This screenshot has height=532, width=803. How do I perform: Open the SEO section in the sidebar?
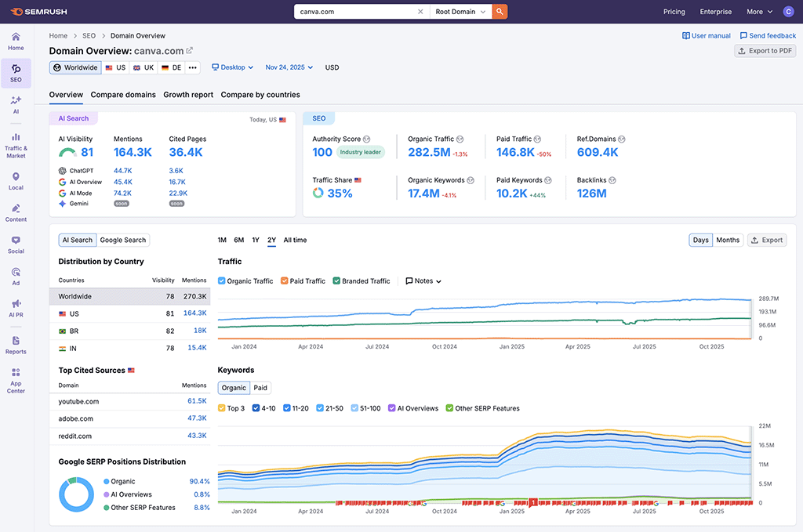click(16, 73)
